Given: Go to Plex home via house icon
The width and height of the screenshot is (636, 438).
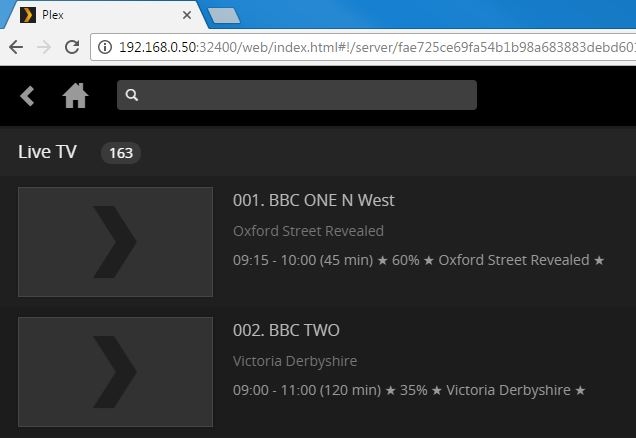Looking at the screenshot, I should click(75, 96).
